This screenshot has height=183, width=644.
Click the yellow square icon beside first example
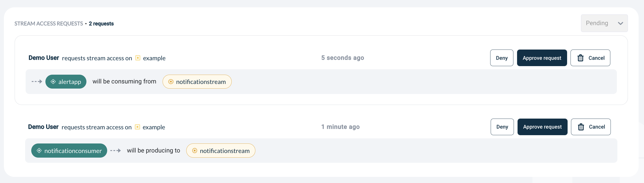[x=138, y=58]
